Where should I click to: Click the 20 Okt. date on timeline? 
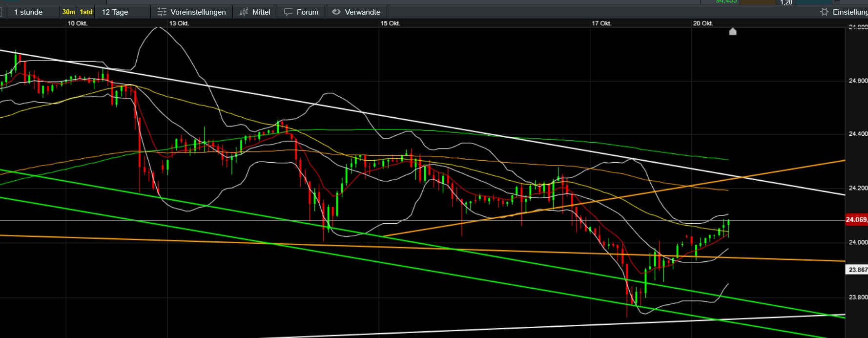(x=703, y=23)
